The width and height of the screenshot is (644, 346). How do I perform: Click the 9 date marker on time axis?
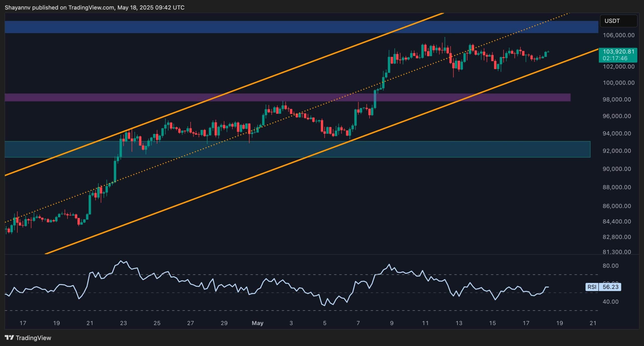392,323
